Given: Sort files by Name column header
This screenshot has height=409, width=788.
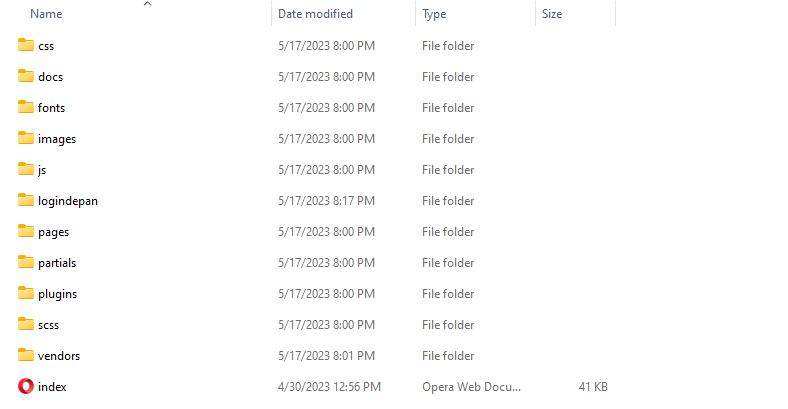Looking at the screenshot, I should [x=46, y=14].
